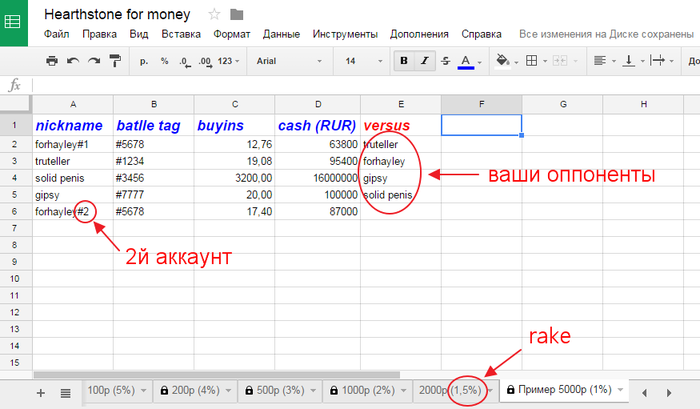Screen dimensions: 700x409
Task: Add a new sheet with plus button
Action: [x=41, y=393]
